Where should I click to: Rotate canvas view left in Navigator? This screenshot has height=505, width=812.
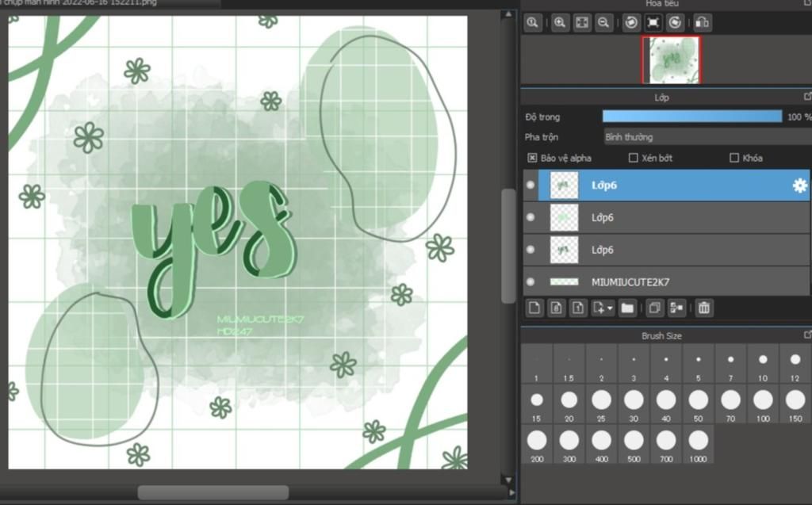click(x=631, y=23)
